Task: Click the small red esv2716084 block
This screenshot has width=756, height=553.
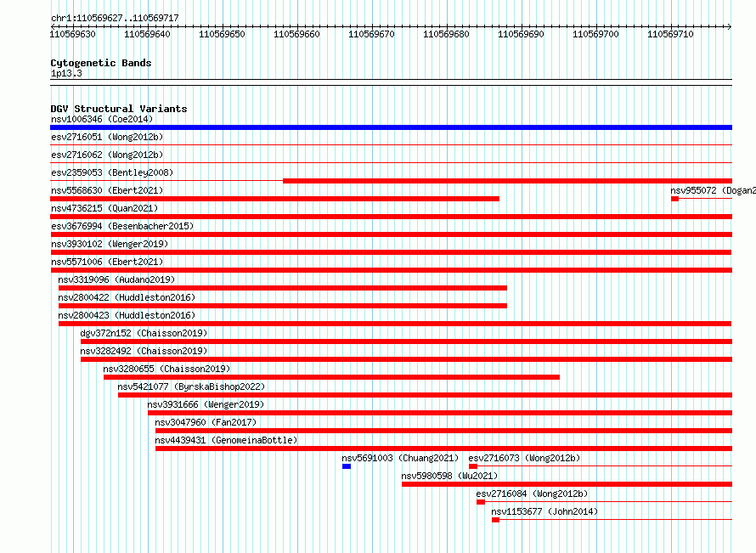Action: (x=481, y=502)
